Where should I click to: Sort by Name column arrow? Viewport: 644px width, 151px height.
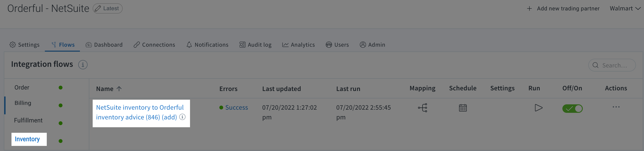[x=119, y=89]
